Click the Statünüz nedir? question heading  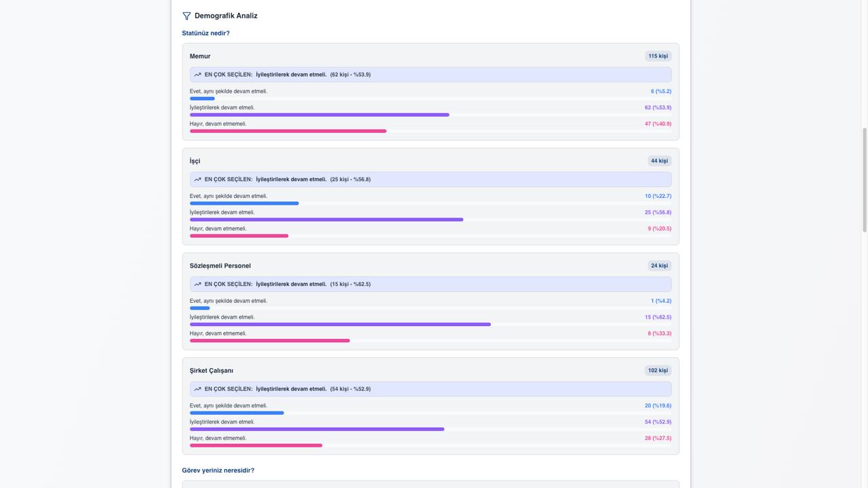coord(205,33)
